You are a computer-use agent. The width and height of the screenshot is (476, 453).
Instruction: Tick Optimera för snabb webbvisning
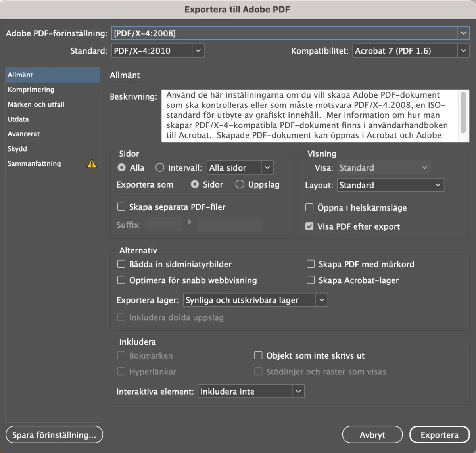tap(121, 280)
